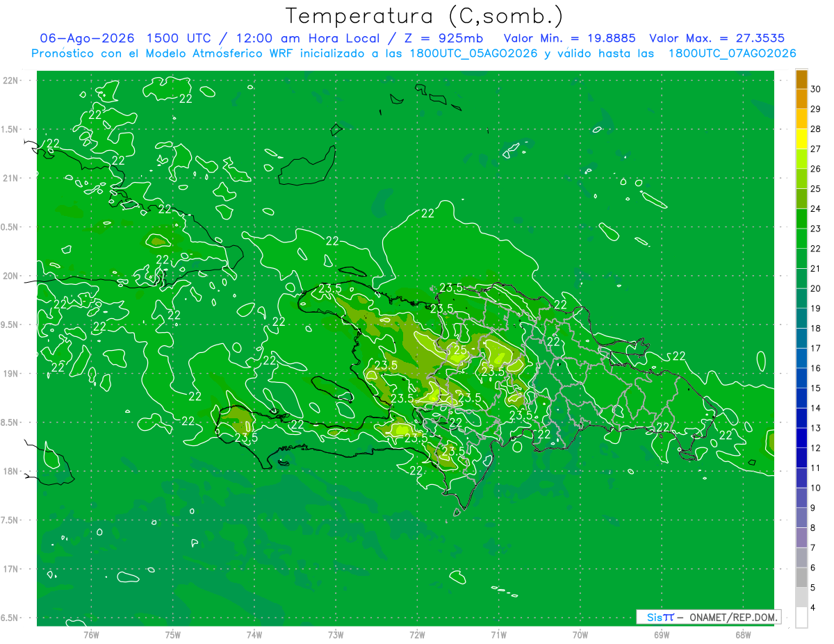Click the "73W" longitude axis label
This screenshot has height=644, width=834.
pos(336,635)
